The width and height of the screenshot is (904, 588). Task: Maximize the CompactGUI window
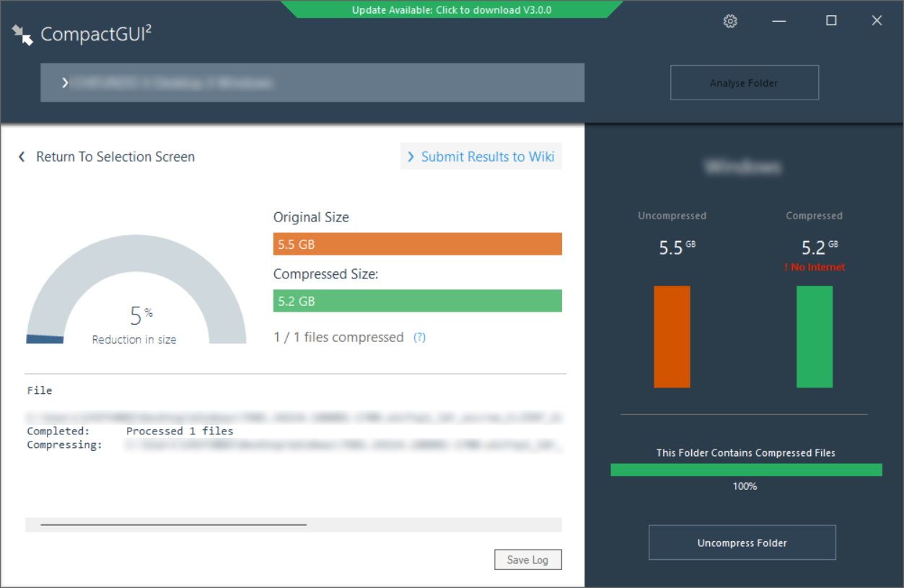[x=830, y=21]
